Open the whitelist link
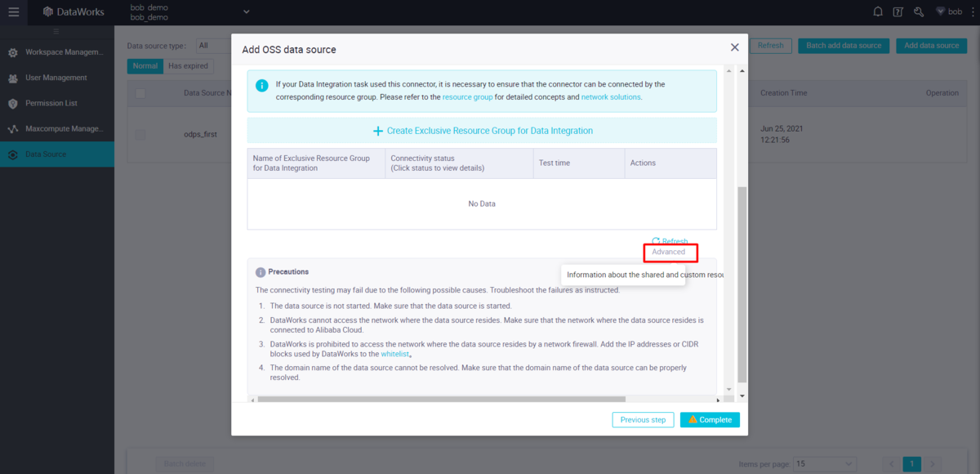 coord(394,354)
